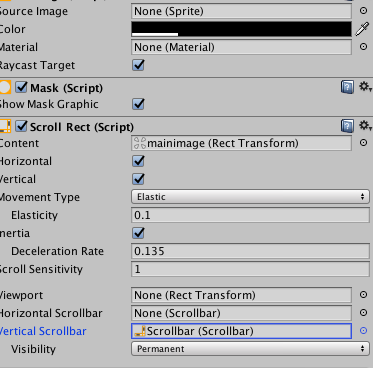Edit the Scroll Sensitivity value field
Viewport: 373px width, 368px height.
pyautogui.click(x=250, y=269)
